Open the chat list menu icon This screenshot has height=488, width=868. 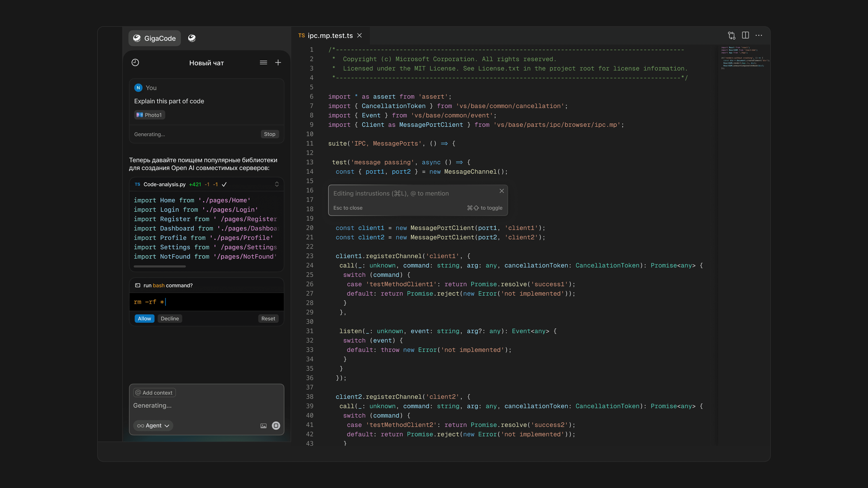(263, 63)
